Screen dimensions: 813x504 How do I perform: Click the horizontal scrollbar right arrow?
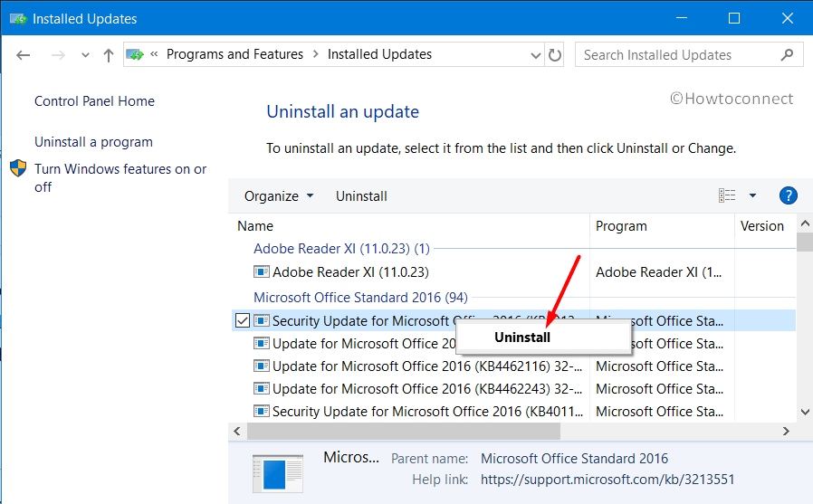tap(786, 431)
